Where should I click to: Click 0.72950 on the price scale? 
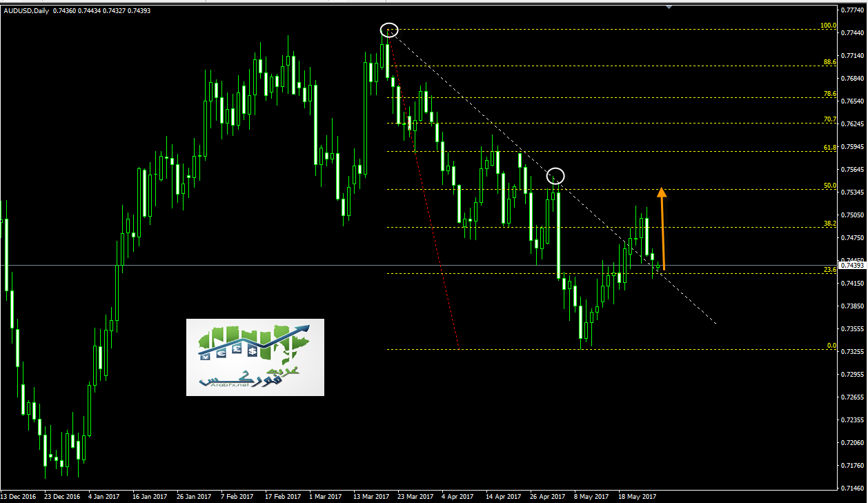(x=854, y=375)
